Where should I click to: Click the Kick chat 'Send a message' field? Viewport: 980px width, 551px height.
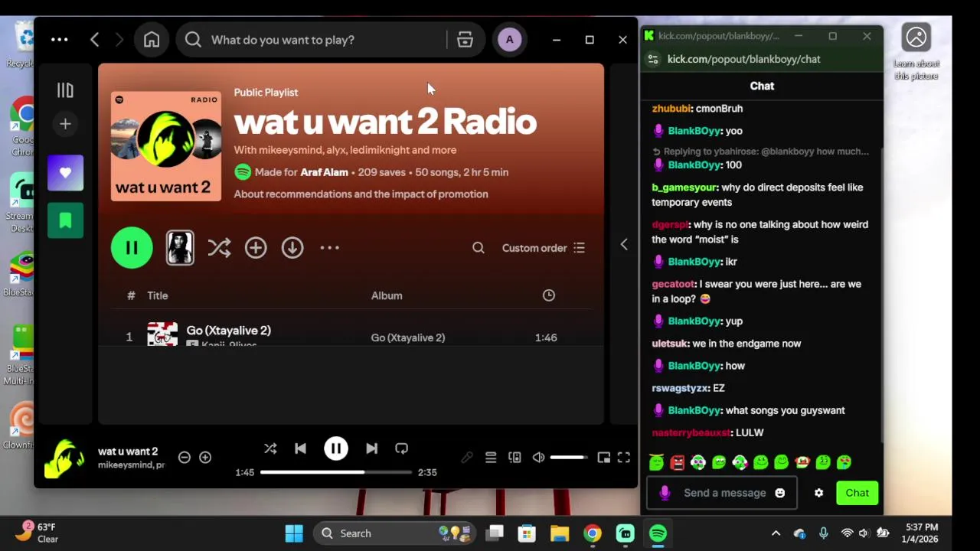tap(724, 493)
